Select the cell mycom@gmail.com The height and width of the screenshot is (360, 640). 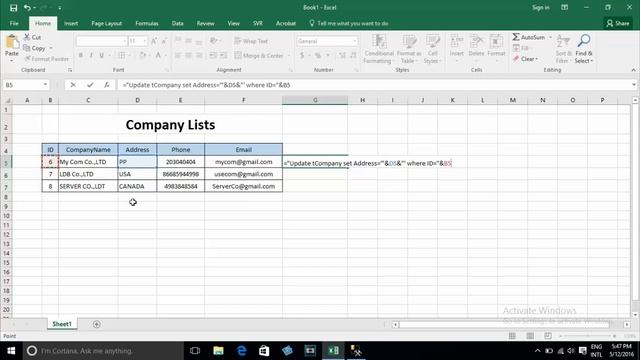243,162
